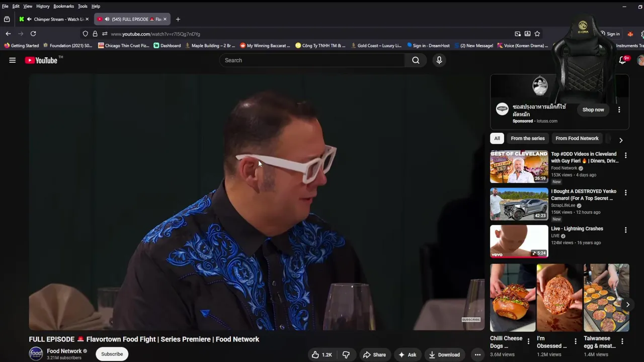644x362 pixels.
Task: Select the All filter chip
Action: coord(497,138)
